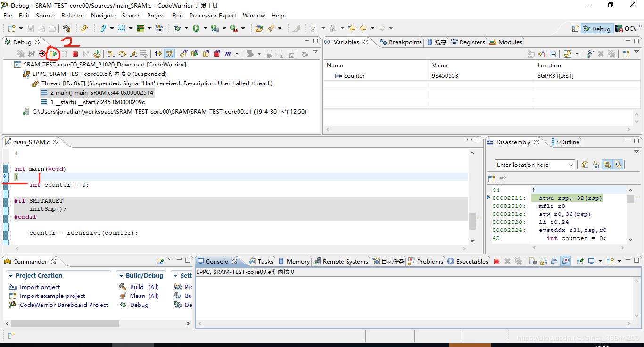The image size is (644, 347).
Task: Toggle Link with Active Debug Context in Disassembly
Action: [x=607, y=165]
